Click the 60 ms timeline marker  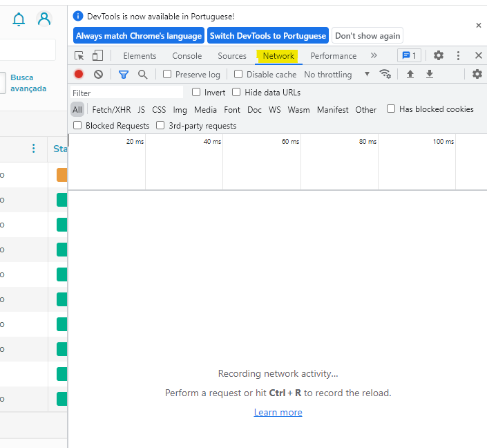point(290,142)
